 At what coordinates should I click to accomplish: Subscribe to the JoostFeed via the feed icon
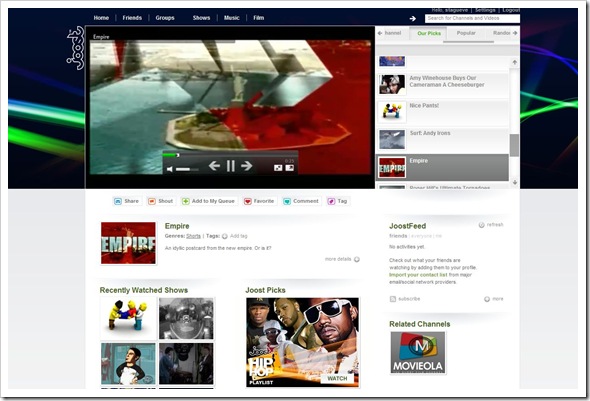393,299
